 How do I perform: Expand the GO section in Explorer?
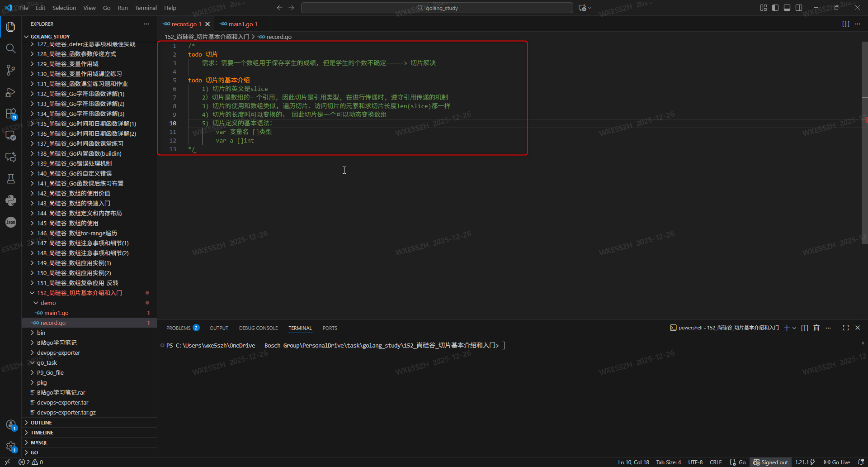(34, 453)
